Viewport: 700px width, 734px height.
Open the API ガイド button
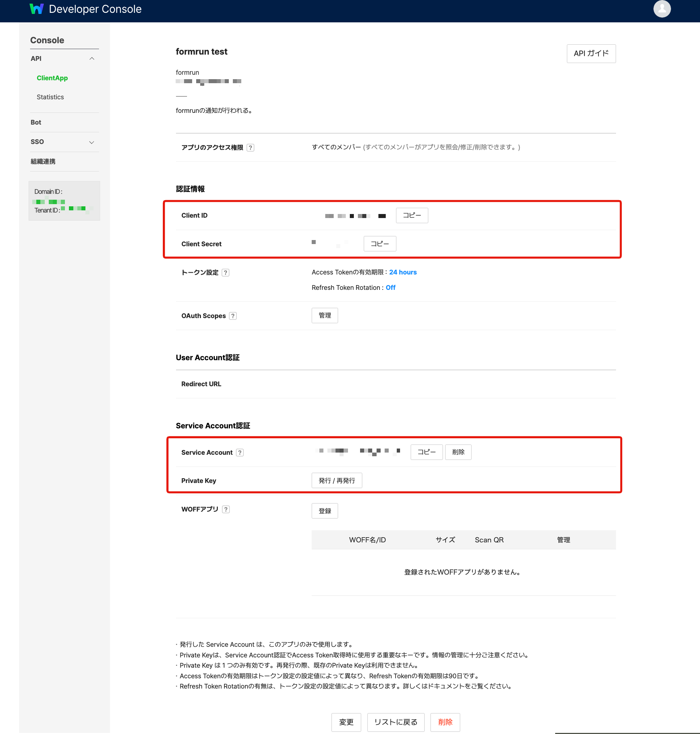591,54
